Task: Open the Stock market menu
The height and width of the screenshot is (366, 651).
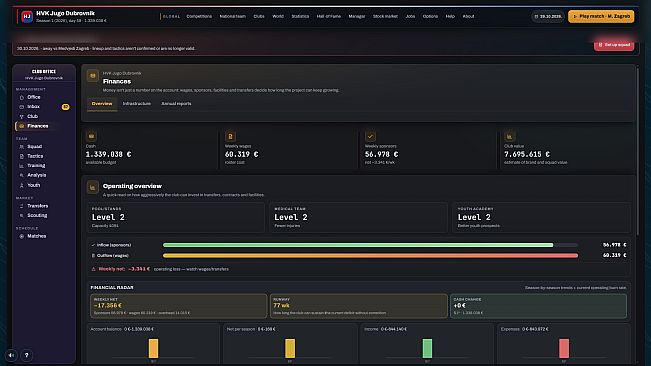Action: (x=385, y=16)
